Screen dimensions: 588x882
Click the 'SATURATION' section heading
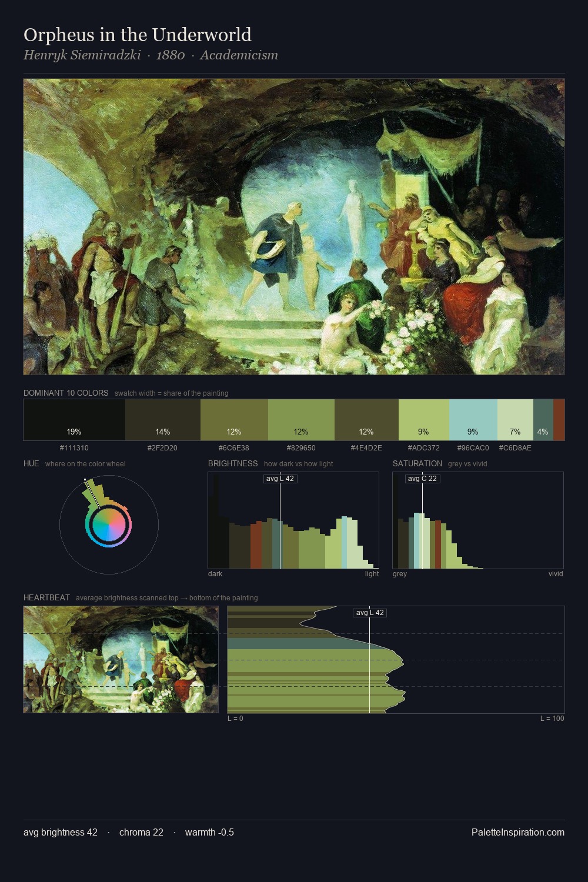coord(417,463)
